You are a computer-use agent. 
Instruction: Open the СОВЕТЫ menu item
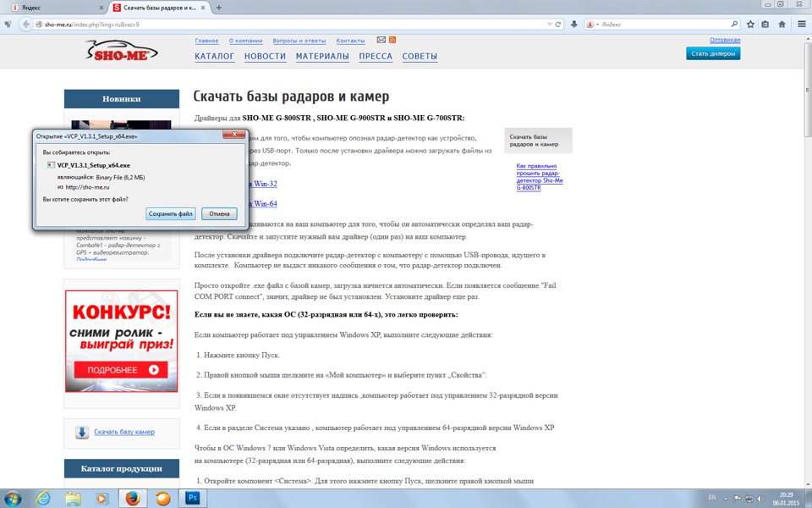click(x=420, y=56)
